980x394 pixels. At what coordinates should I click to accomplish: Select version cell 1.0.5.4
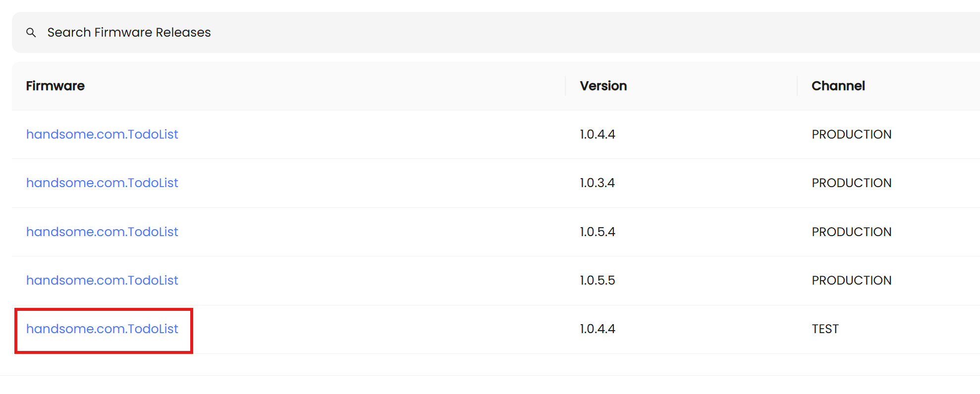598,232
